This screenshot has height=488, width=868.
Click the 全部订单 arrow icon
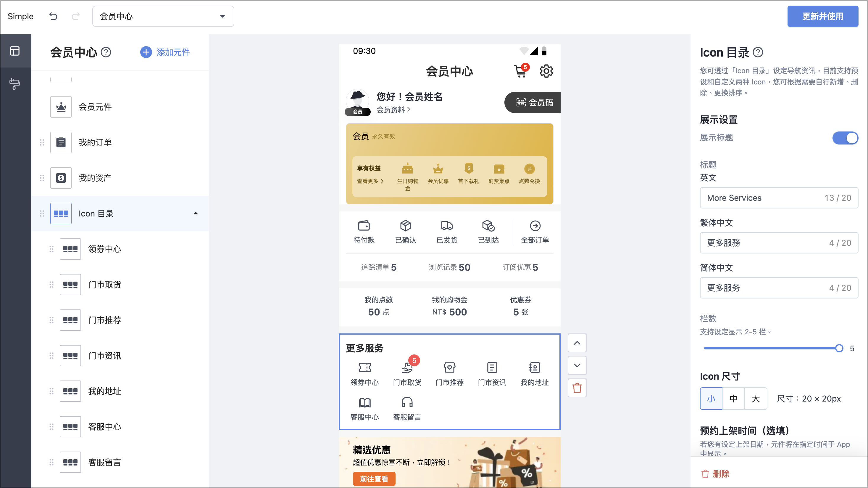click(x=535, y=226)
